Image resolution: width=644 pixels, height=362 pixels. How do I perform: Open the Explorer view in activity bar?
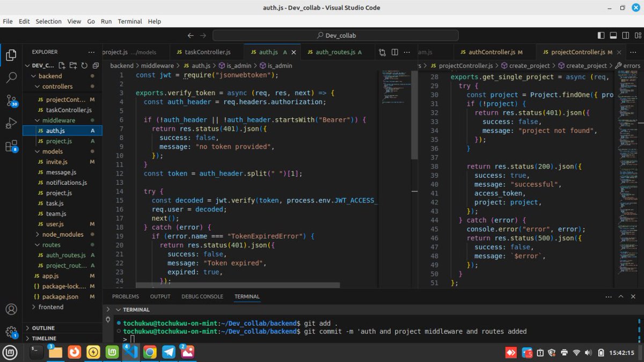click(11, 55)
